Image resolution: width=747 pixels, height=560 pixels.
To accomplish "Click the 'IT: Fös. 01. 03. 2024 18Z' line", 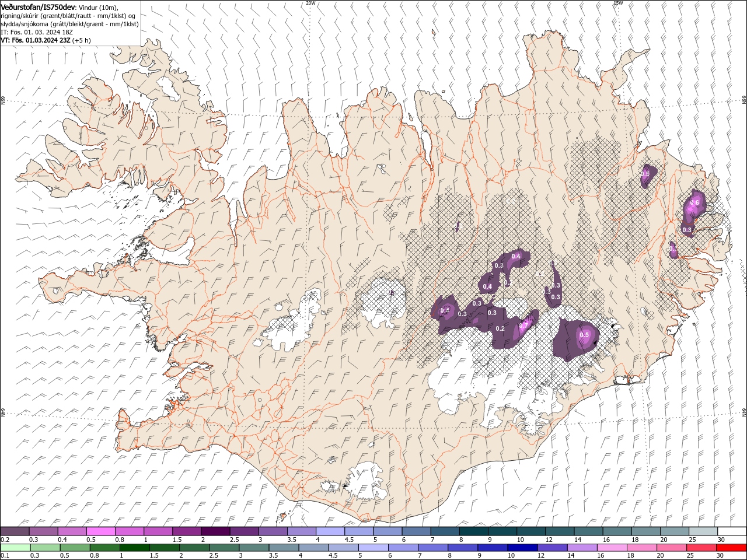I will pyautogui.click(x=36, y=32).
